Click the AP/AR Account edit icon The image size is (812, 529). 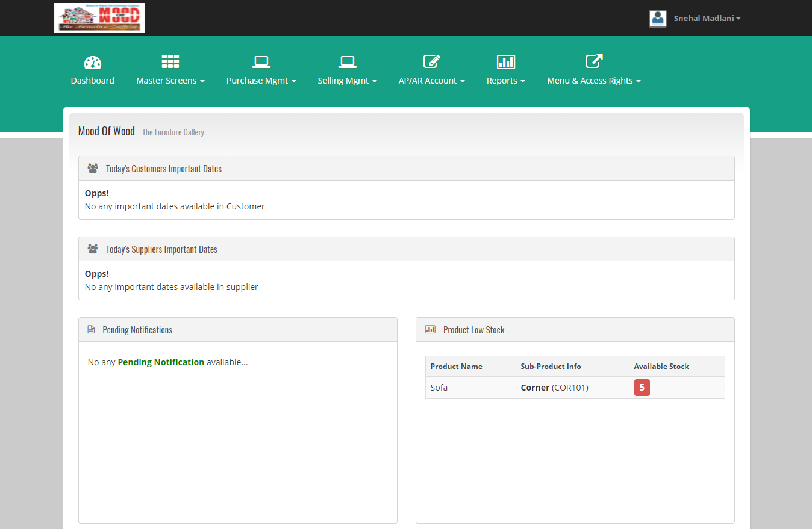(x=432, y=61)
